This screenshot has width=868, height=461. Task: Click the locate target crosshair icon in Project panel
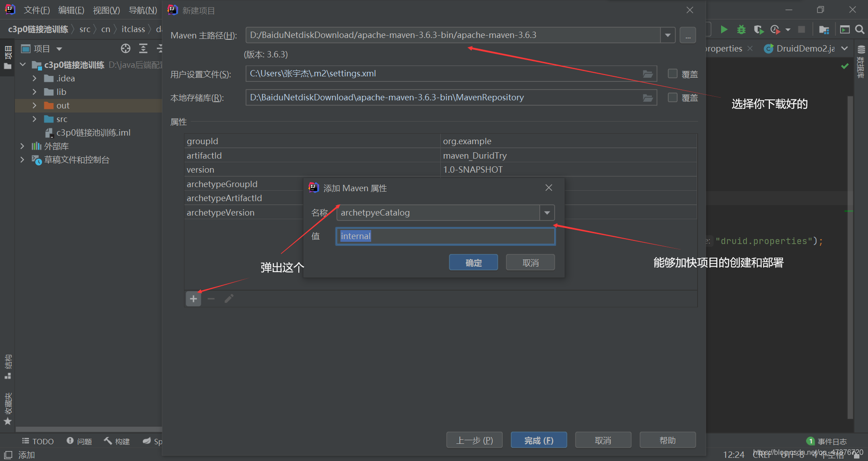[126, 48]
